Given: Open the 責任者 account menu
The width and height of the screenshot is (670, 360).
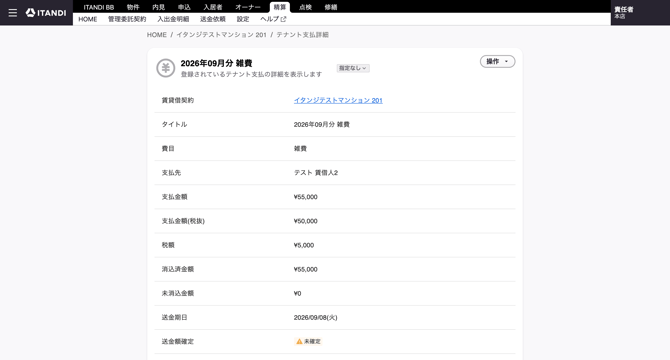Looking at the screenshot, I should tap(624, 12).
